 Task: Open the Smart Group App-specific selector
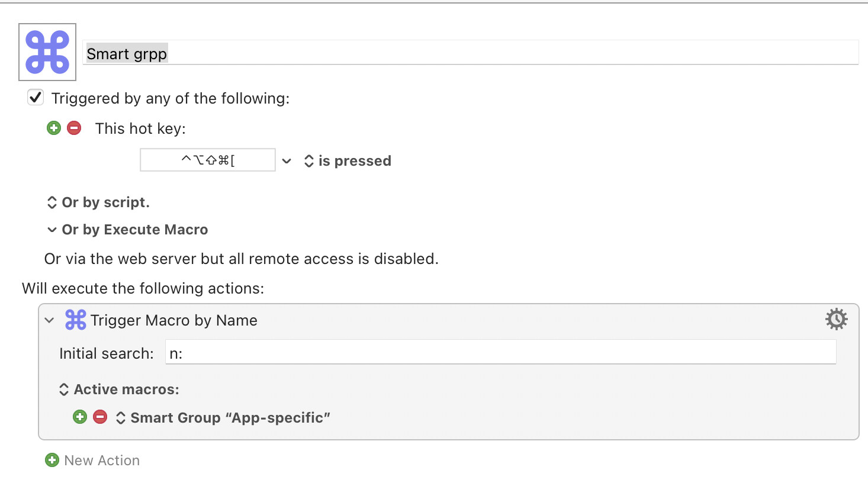pyautogui.click(x=223, y=418)
